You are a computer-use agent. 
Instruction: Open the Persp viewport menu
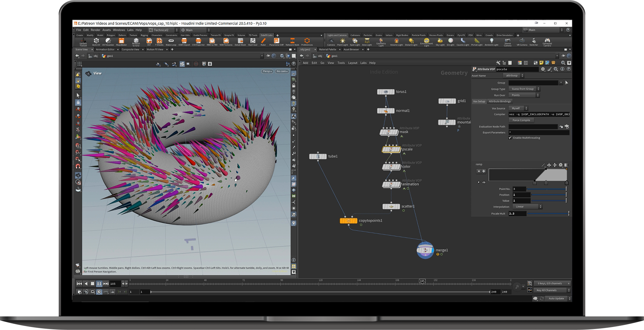[267, 71]
